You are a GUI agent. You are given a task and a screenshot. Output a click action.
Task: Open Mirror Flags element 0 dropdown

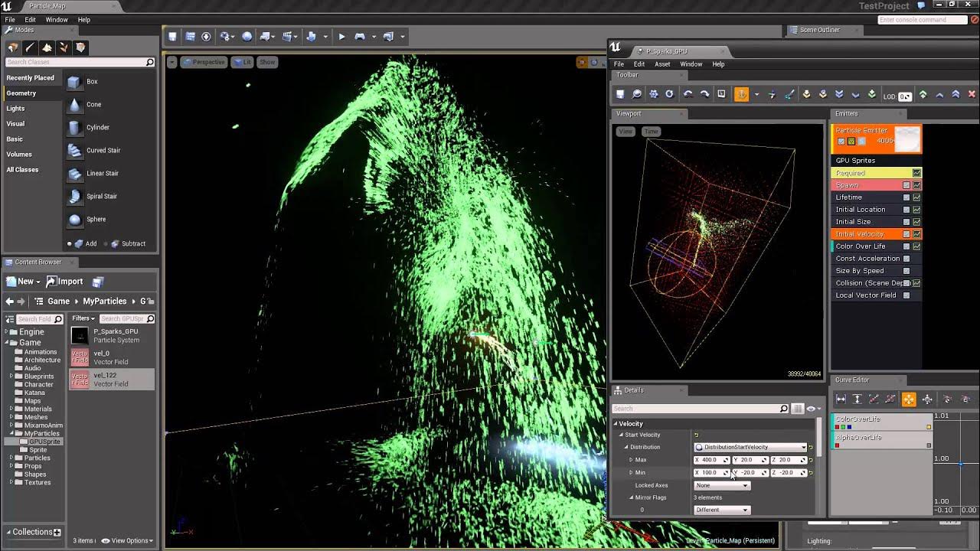pyautogui.click(x=721, y=510)
